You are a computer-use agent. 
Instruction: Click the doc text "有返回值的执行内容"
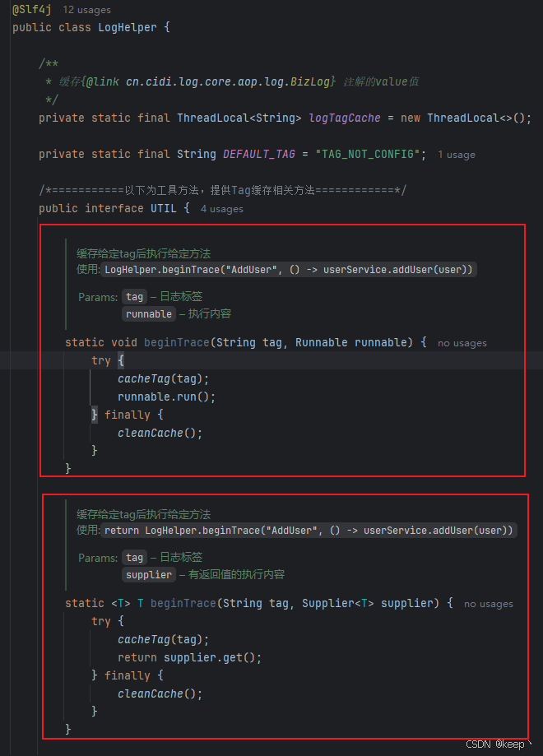pos(236,575)
